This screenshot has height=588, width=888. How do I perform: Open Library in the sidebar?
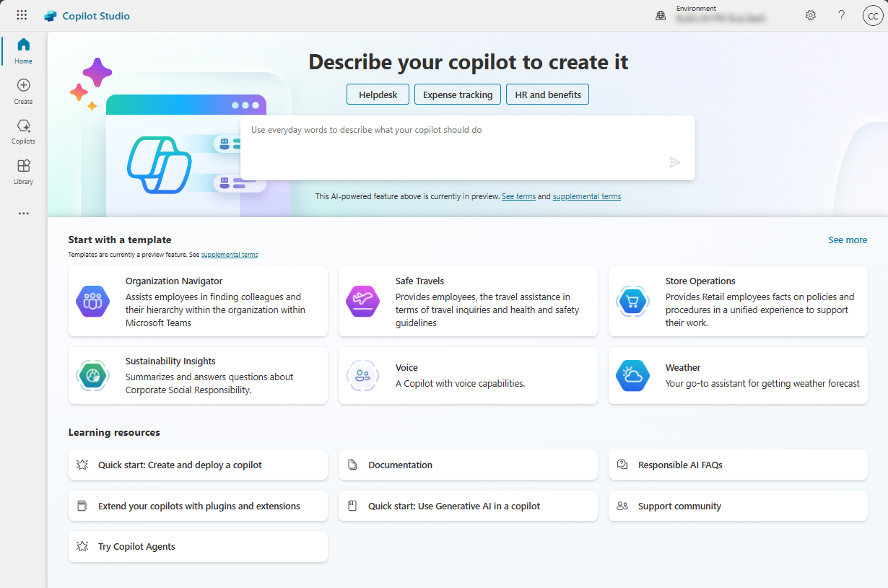click(x=24, y=172)
